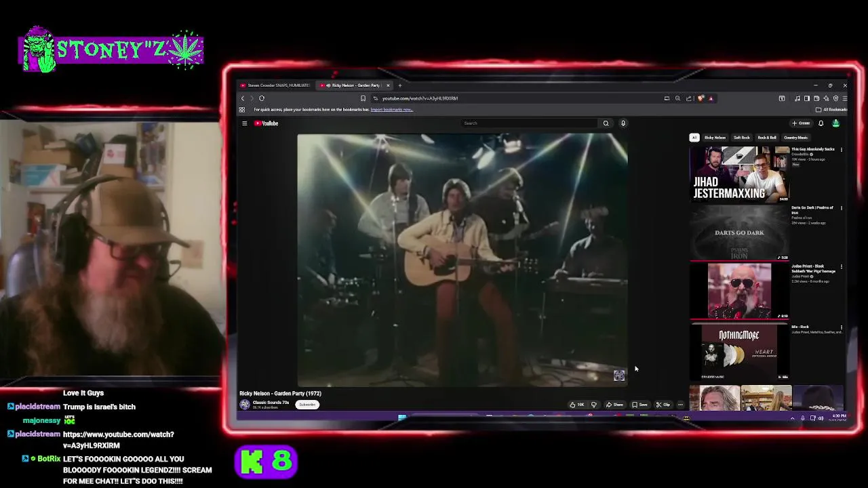Click the Share button under video

pyautogui.click(x=615, y=405)
